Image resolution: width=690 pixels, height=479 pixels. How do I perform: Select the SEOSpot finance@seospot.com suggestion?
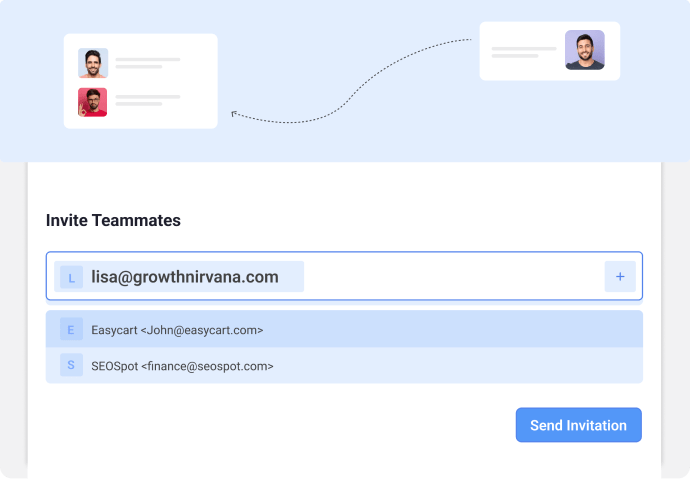tap(344, 365)
